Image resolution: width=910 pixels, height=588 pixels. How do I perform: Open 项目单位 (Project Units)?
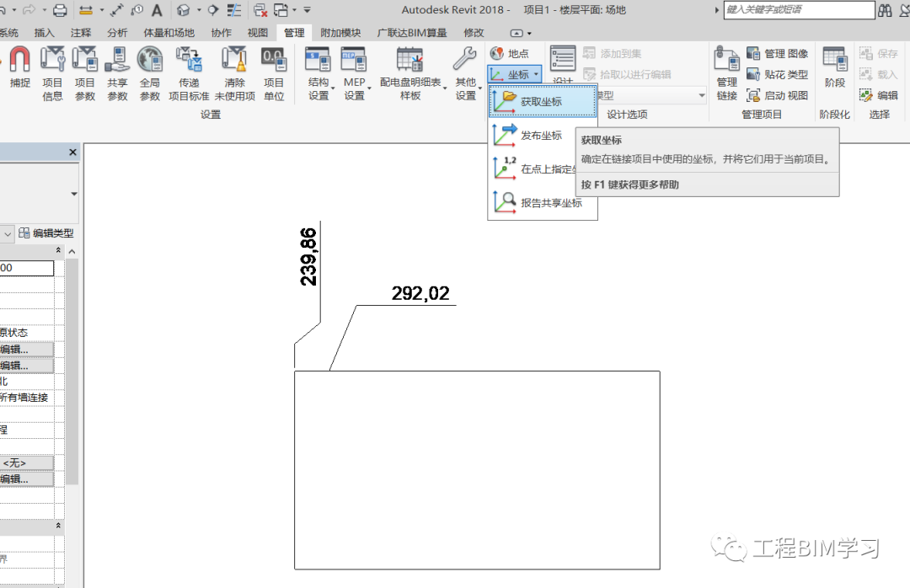point(273,74)
